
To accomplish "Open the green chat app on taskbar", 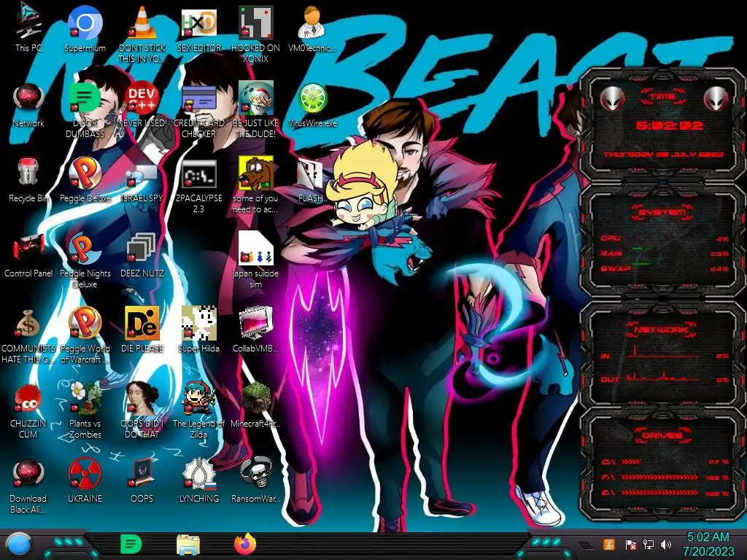I will coord(131,544).
